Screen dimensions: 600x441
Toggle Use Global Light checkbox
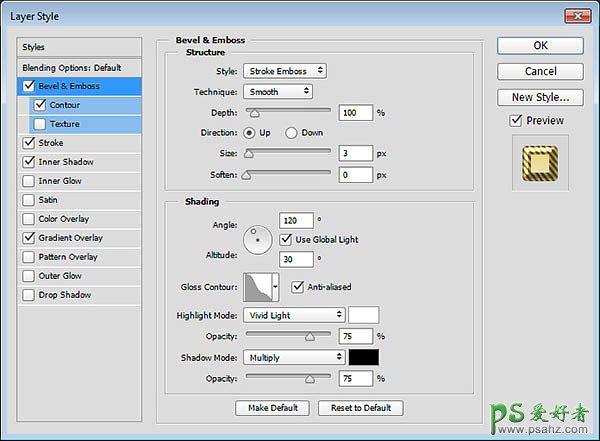[x=286, y=239]
